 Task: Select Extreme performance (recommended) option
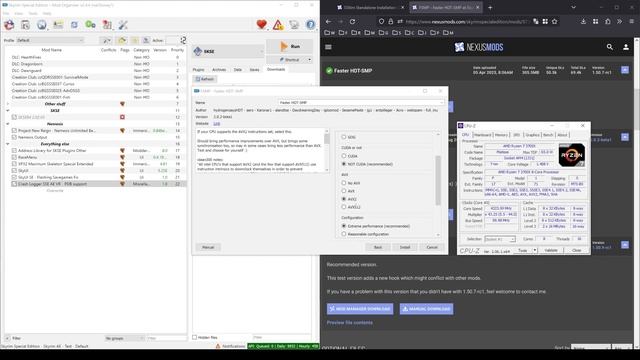[344, 226]
